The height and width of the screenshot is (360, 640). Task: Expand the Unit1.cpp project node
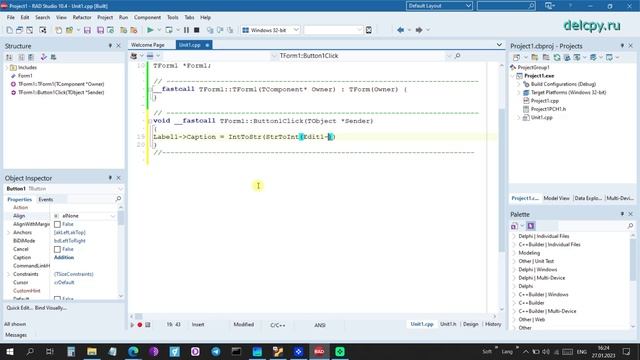[x=519, y=118]
